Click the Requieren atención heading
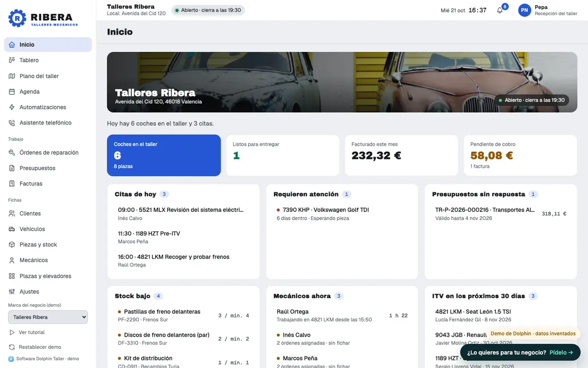The width and height of the screenshot is (588, 368). (306, 194)
